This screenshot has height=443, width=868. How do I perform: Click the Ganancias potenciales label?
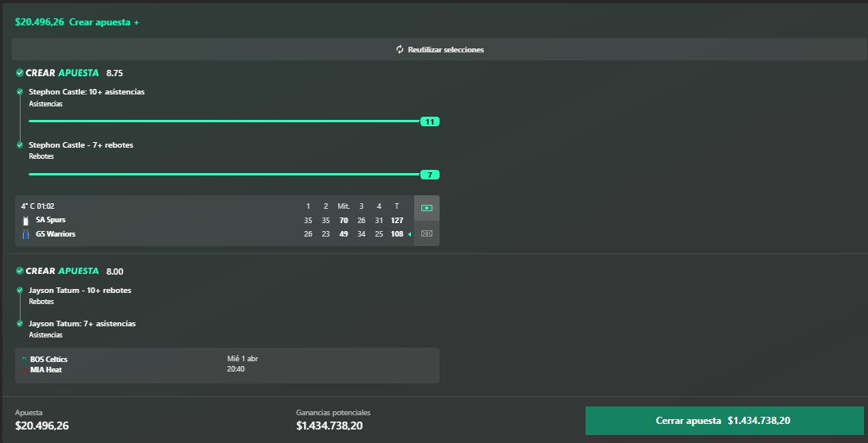coord(333,413)
